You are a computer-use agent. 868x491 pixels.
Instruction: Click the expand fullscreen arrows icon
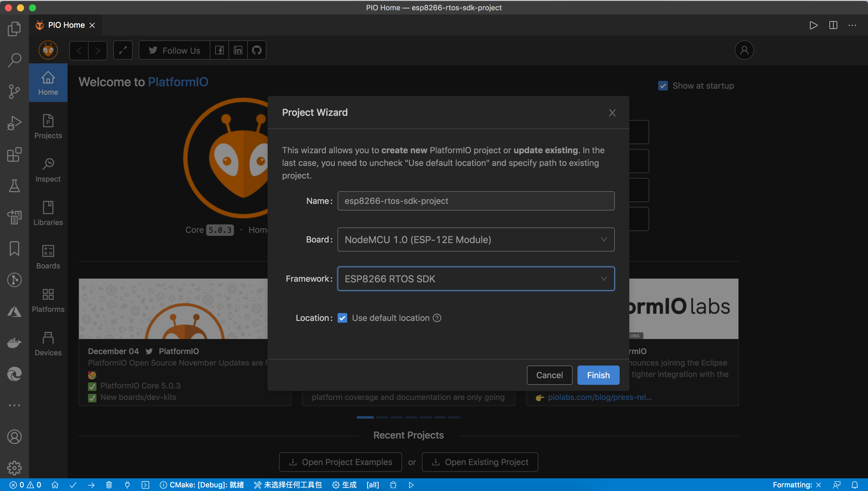pos(123,51)
